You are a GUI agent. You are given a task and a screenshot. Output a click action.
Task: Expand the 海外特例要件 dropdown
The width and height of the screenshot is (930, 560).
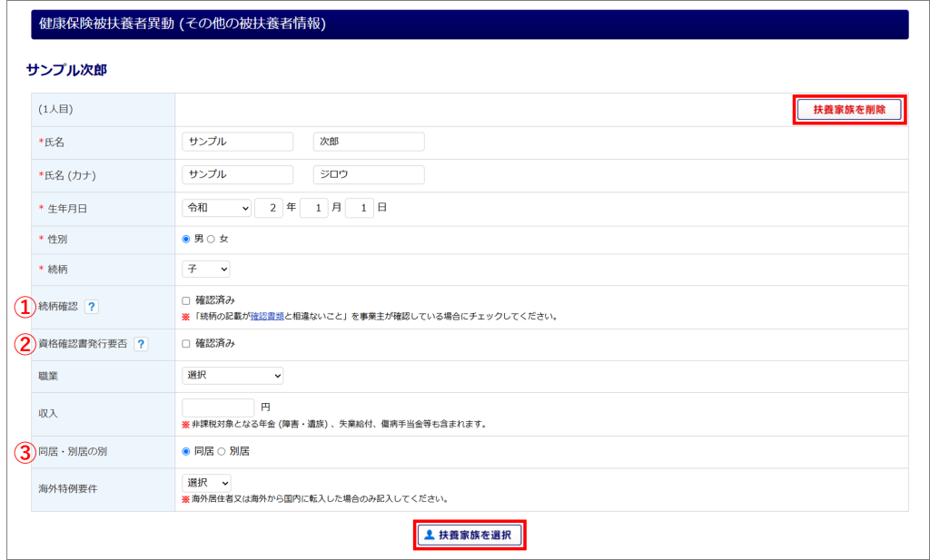[206, 483]
